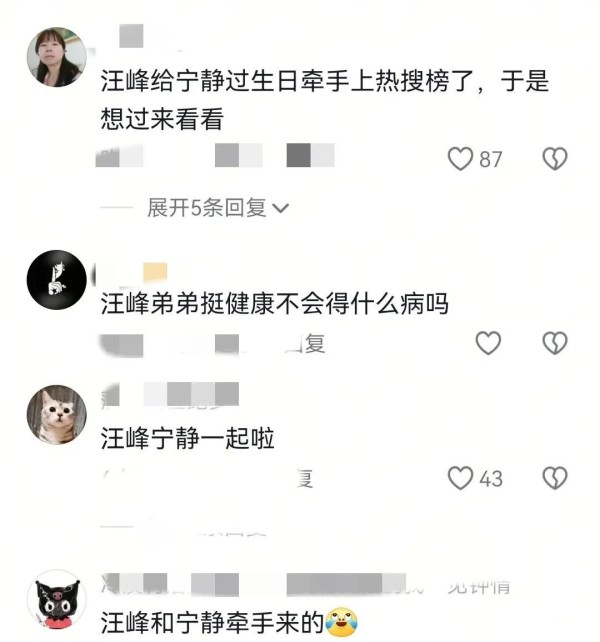Tap the 87 like count number
This screenshot has height=642, width=600.
pyautogui.click(x=491, y=159)
